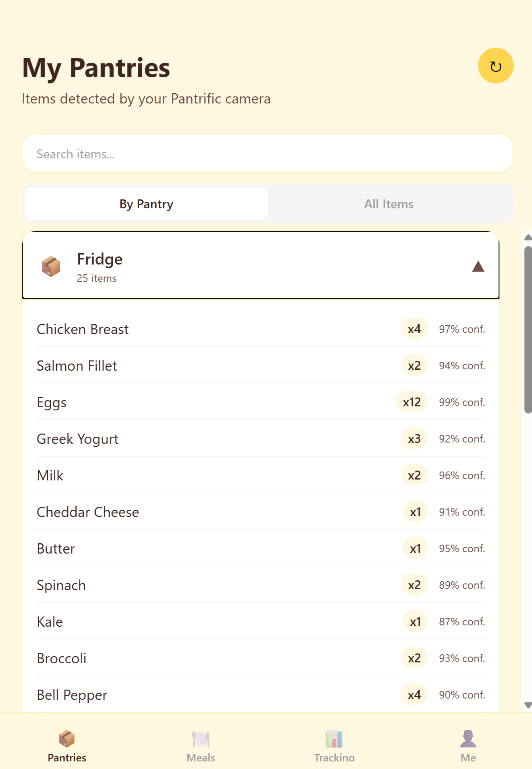Viewport: 532px width, 769px height.
Task: Open the Pantries tab icon
Action: coord(67,739)
